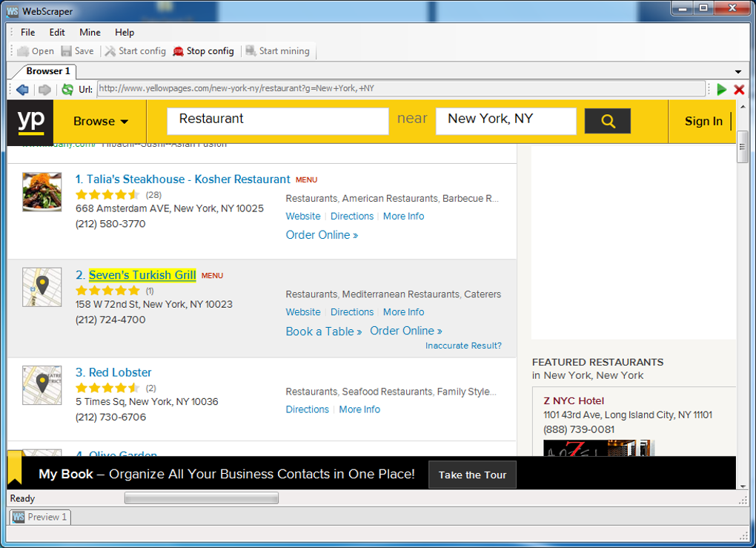
Task: Click the Take the Tour button
Action: [473, 475]
